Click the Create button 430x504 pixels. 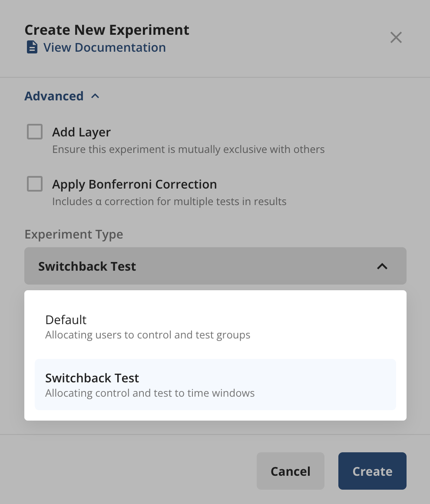372,471
